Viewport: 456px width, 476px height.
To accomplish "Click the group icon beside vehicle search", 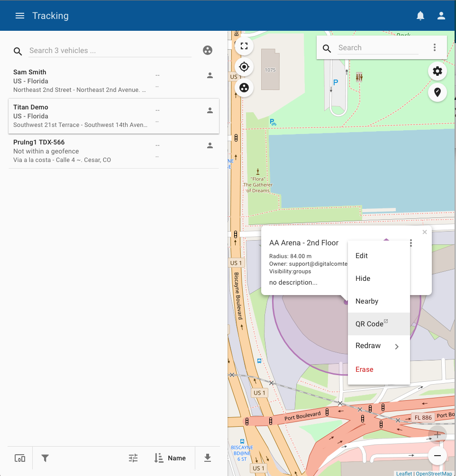I will pyautogui.click(x=208, y=50).
